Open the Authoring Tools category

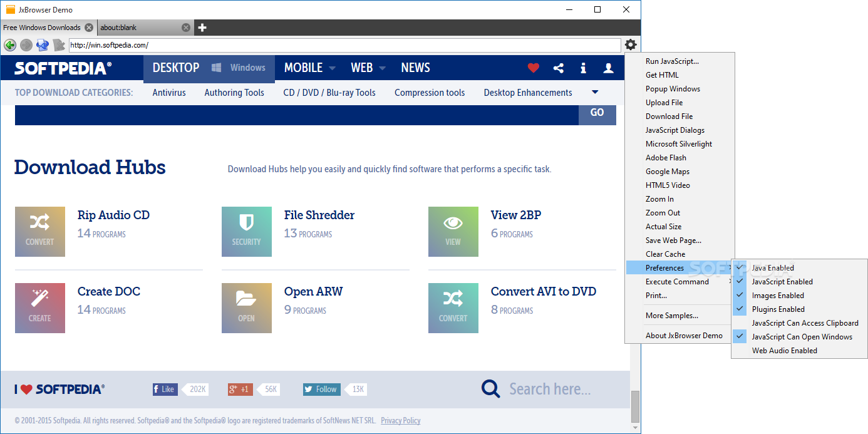pos(234,93)
